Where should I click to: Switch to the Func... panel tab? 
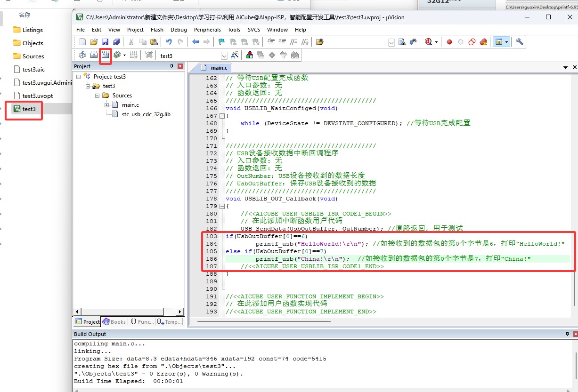pyautogui.click(x=142, y=322)
